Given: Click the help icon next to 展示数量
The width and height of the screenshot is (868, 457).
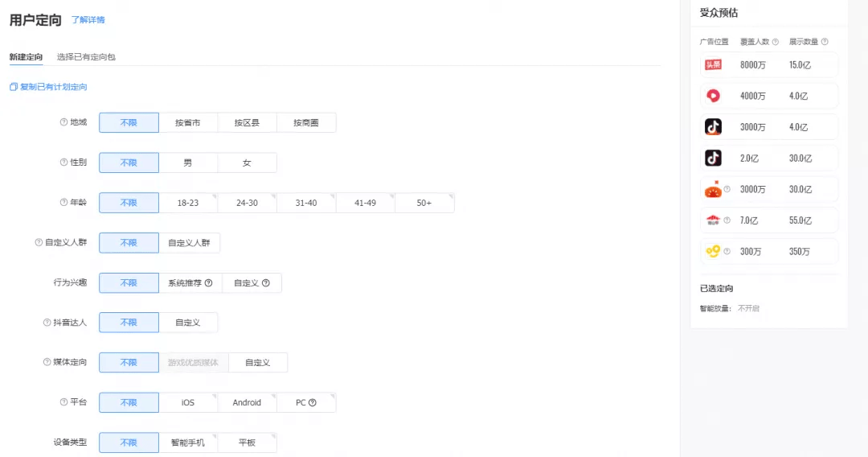Looking at the screenshot, I should click(x=825, y=42).
